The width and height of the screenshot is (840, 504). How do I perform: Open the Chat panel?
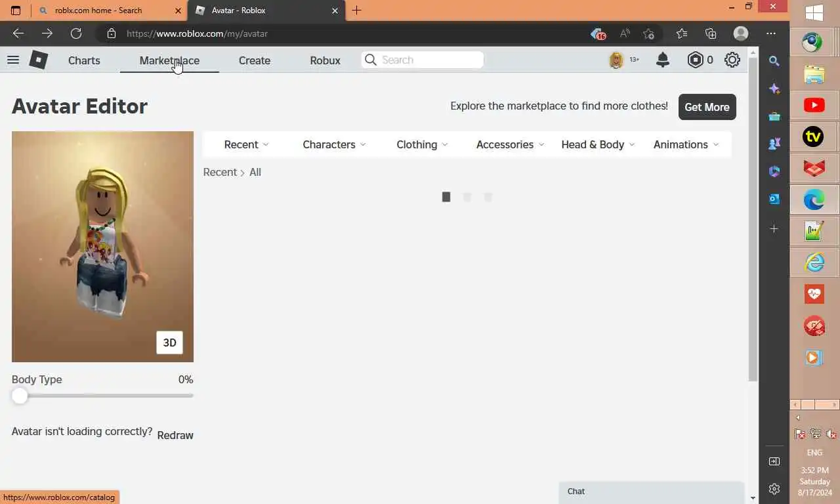coord(652,492)
